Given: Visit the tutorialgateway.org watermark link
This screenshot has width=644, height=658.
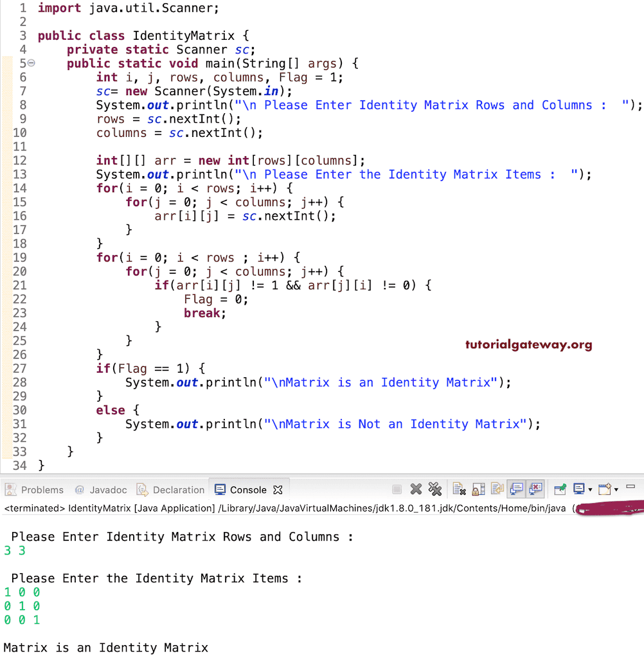Looking at the screenshot, I should point(528,344).
